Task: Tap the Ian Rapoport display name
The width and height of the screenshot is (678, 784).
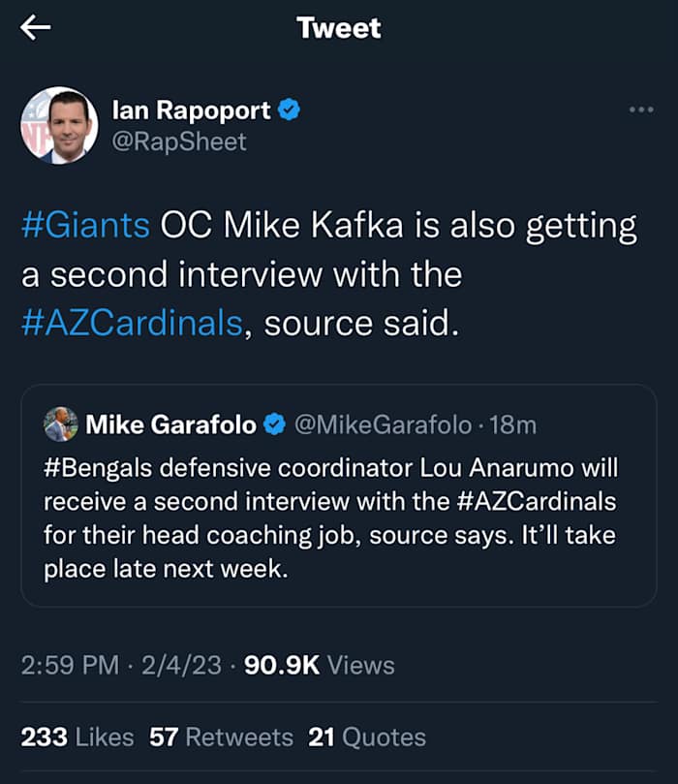Action: 192,110
